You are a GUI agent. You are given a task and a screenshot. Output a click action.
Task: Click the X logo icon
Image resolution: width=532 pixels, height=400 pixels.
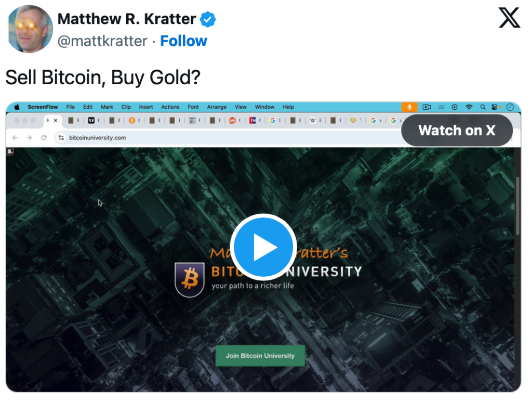pos(509,18)
